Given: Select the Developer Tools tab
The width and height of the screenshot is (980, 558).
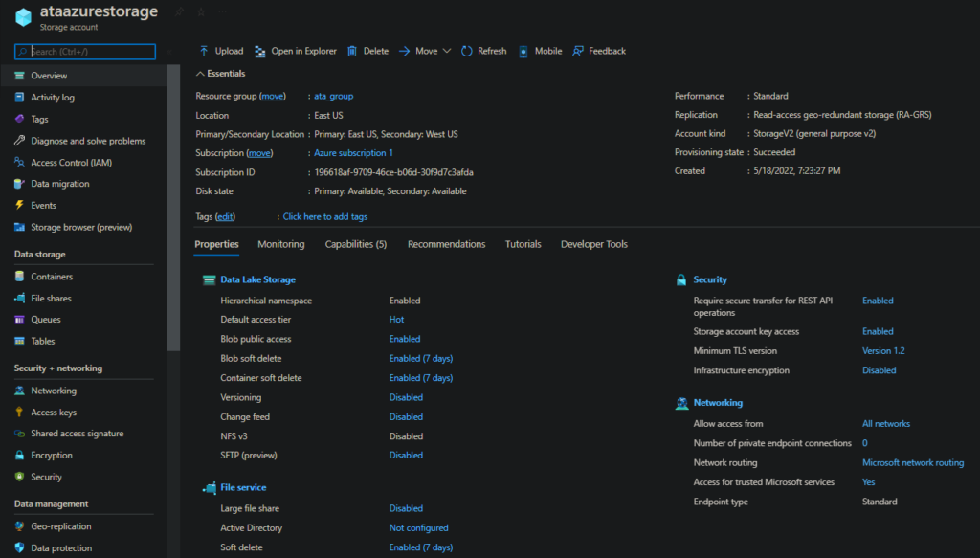Looking at the screenshot, I should coord(594,244).
